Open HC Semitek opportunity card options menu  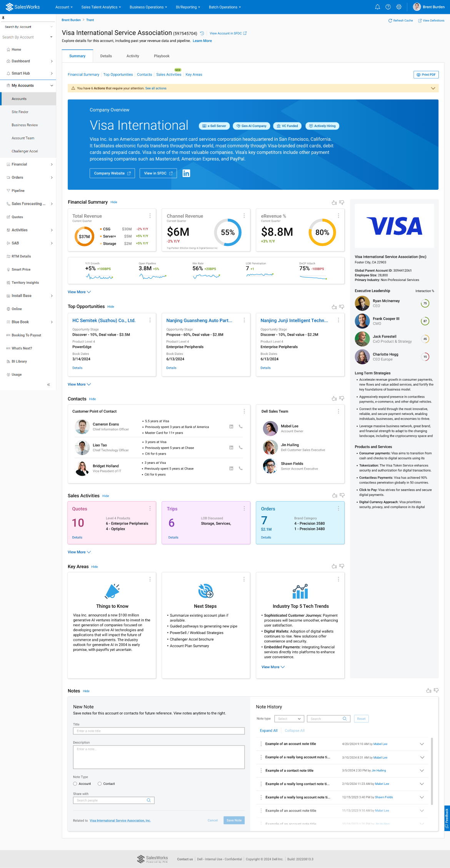[150, 320]
